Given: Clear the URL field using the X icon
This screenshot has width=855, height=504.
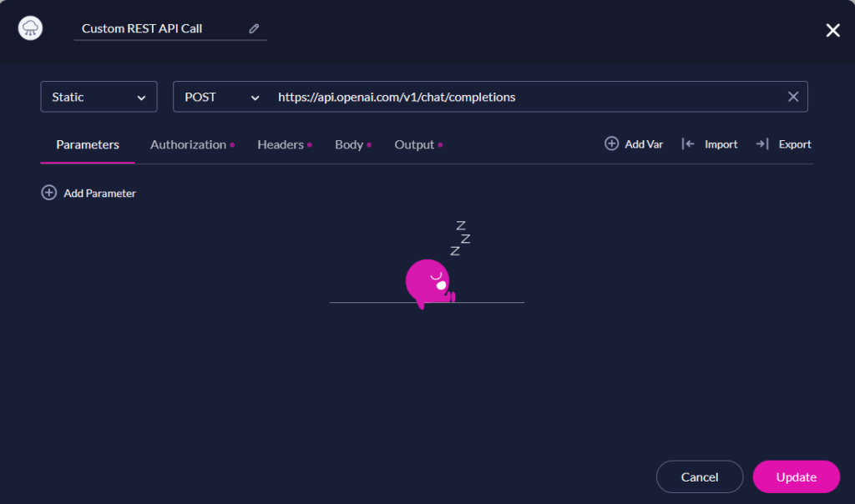Looking at the screenshot, I should [792, 96].
